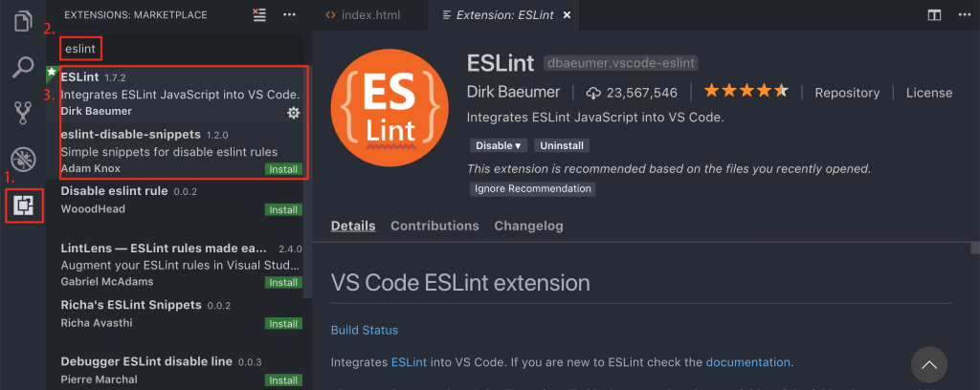Click the recommended star badge on ESLint
Image resolution: width=980 pixels, height=390 pixels.
tap(52, 73)
